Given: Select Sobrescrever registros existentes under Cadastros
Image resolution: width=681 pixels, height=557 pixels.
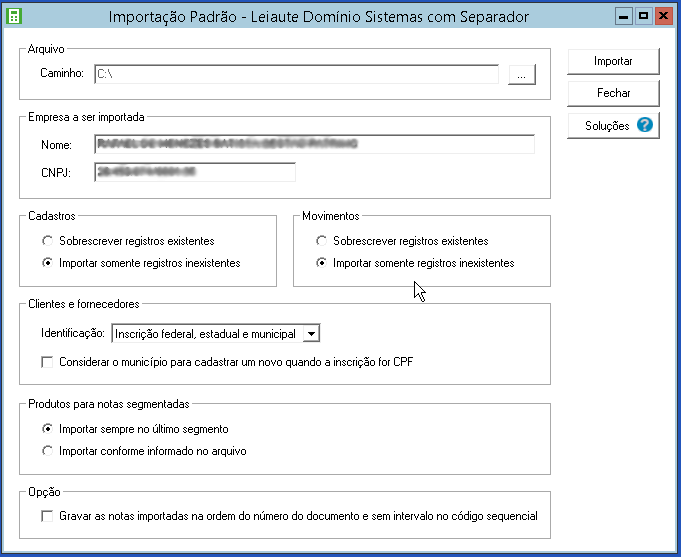Looking at the screenshot, I should (47, 241).
